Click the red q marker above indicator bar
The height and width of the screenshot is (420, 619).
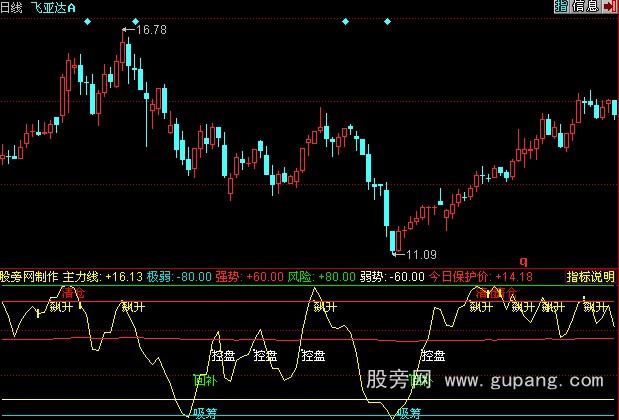(x=523, y=261)
